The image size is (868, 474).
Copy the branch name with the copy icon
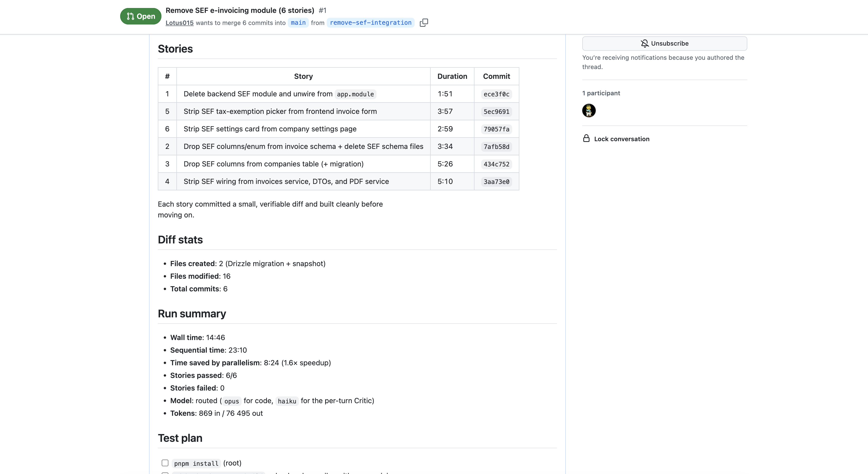pos(423,23)
